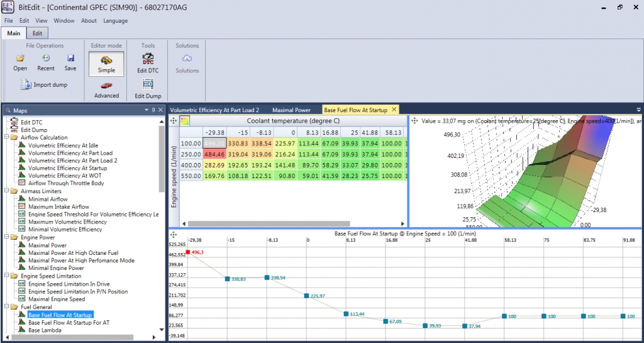Select table cell with value 169.76
The width and height of the screenshot is (644, 343).
click(214, 176)
